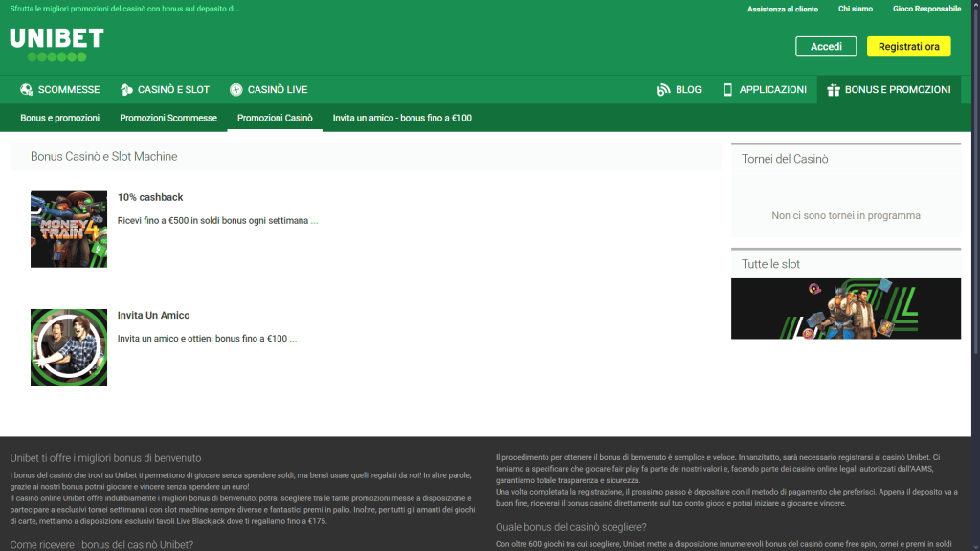Open the Tutte le slot banner image
The width and height of the screenshot is (980, 551).
coord(845,308)
